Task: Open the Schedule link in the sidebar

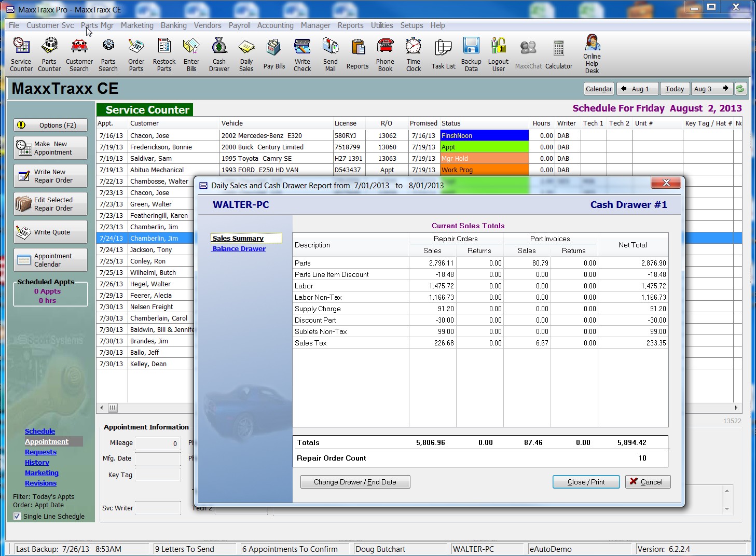Action: pos(40,432)
